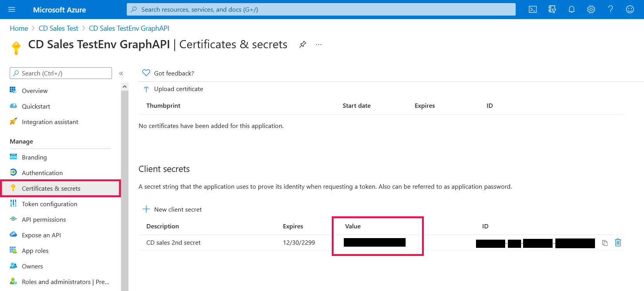Click the Integration assistant rocket icon
This screenshot has height=291, width=644.
click(x=13, y=121)
